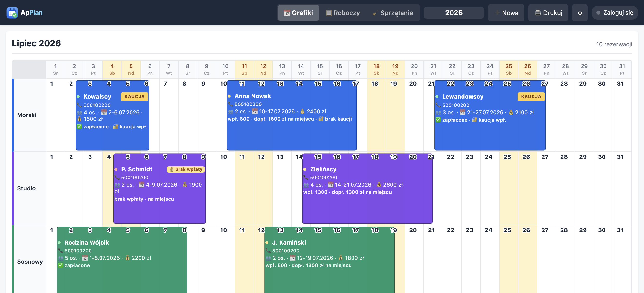Image resolution: width=644 pixels, height=293 pixels.
Task: Click the people icon by 4 os. in Zielińscy
Action: [306, 185]
